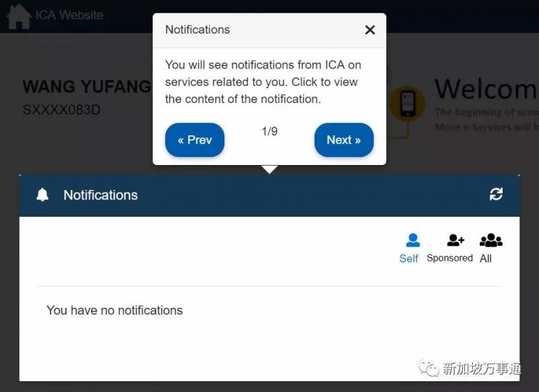The image size is (539, 392).
Task: Switch to the Self text label
Action: (x=409, y=259)
